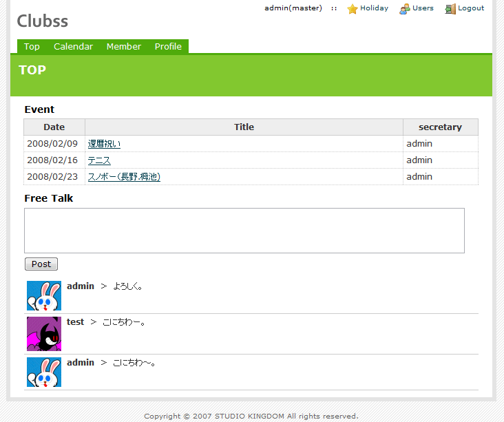Select the 2008/02/16 date cell
This screenshot has height=422, width=504.
tap(54, 160)
